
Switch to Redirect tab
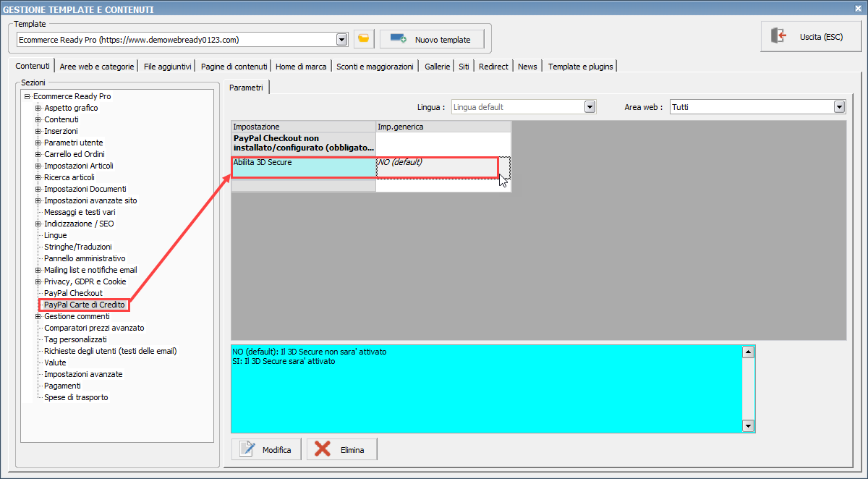pos(493,67)
